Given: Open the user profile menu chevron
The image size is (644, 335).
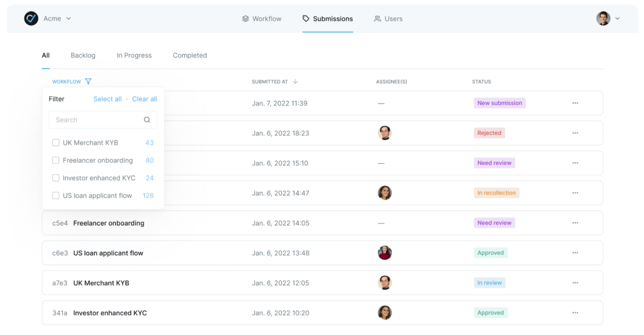Looking at the screenshot, I should [617, 19].
